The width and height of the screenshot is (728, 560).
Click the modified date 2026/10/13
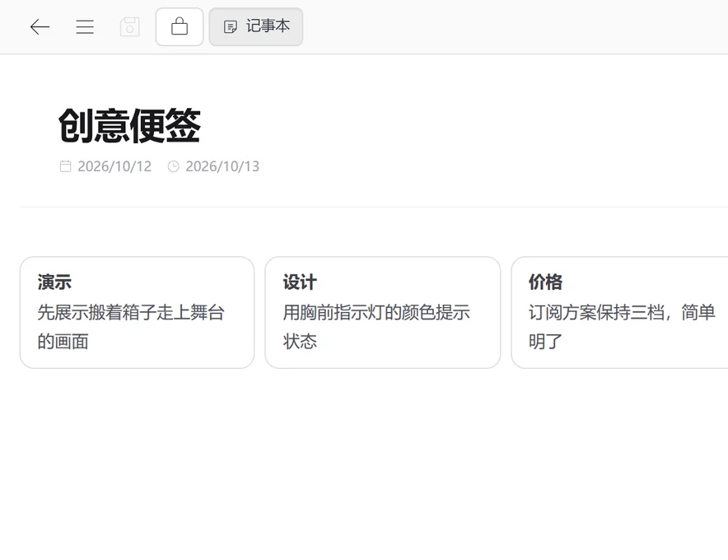[x=222, y=166]
